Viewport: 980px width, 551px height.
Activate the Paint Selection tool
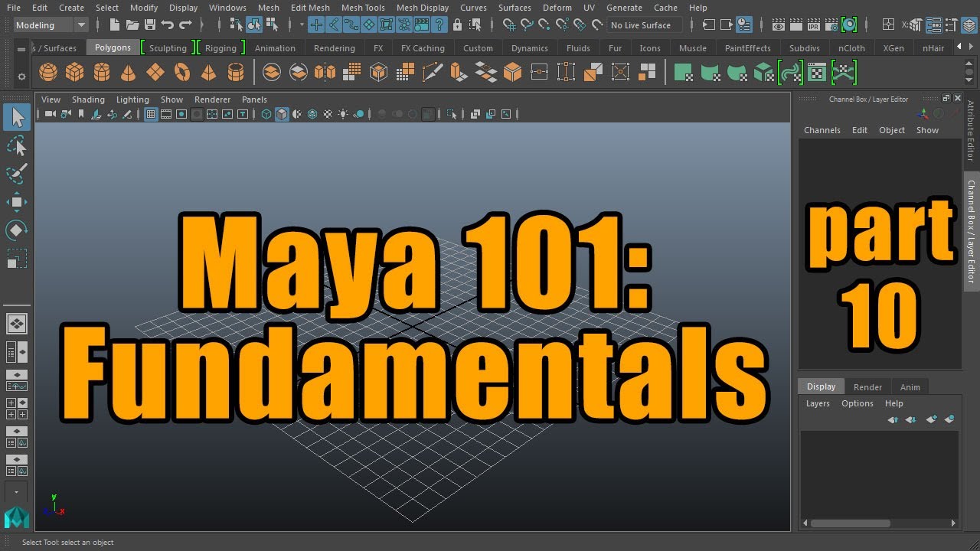(x=17, y=173)
